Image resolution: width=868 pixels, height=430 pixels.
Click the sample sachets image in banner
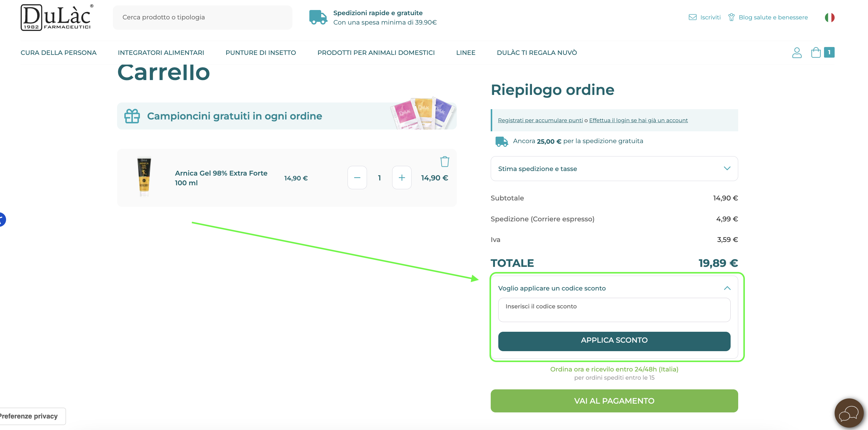[x=422, y=113]
